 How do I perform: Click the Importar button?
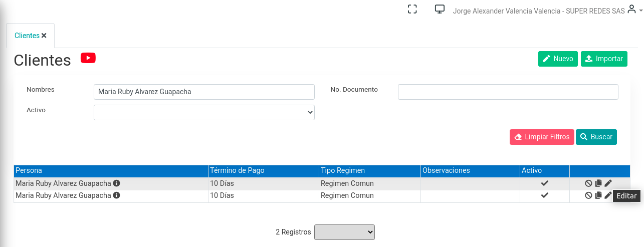click(604, 59)
